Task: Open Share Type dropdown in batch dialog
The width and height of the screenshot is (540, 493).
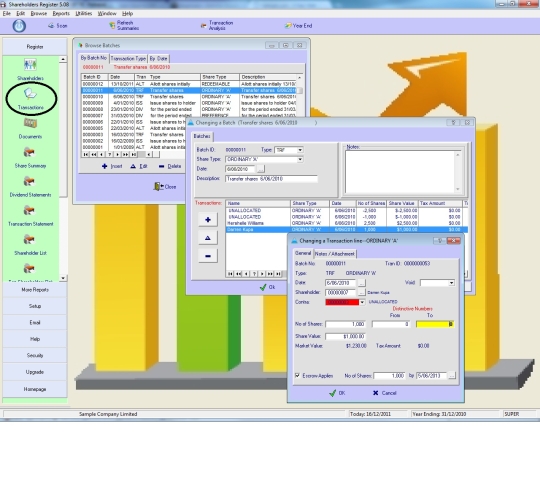Action: pyautogui.click(x=300, y=159)
